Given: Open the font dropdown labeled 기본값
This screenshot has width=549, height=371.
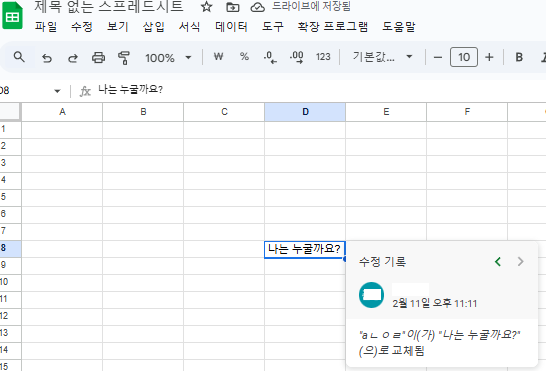Looking at the screenshot, I should tap(382, 57).
